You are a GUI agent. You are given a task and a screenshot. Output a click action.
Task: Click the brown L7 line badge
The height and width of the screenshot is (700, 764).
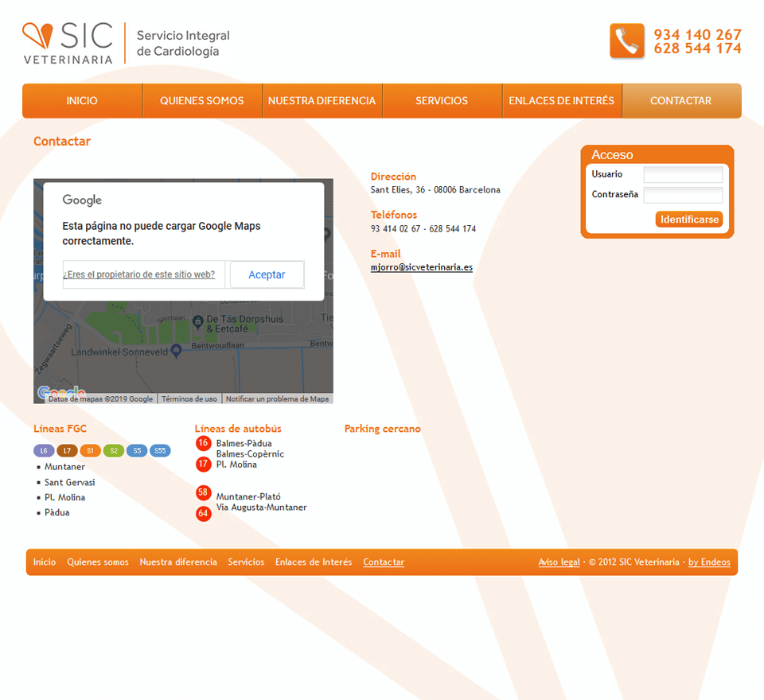pos(67,451)
